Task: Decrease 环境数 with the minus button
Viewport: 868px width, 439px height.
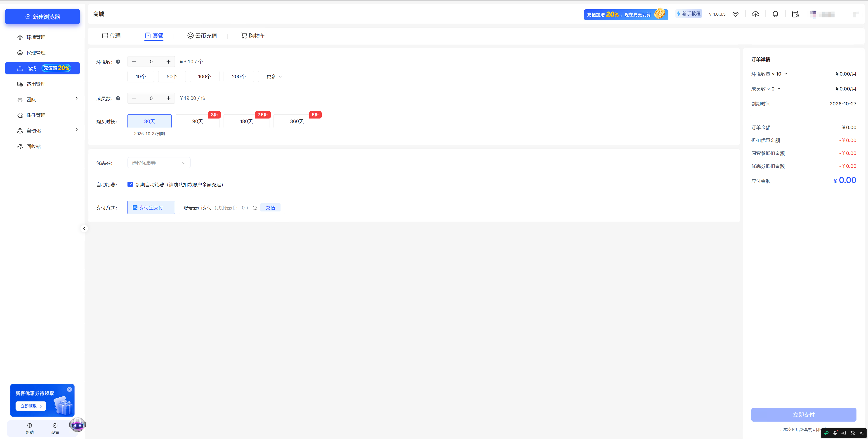Action: click(x=134, y=62)
